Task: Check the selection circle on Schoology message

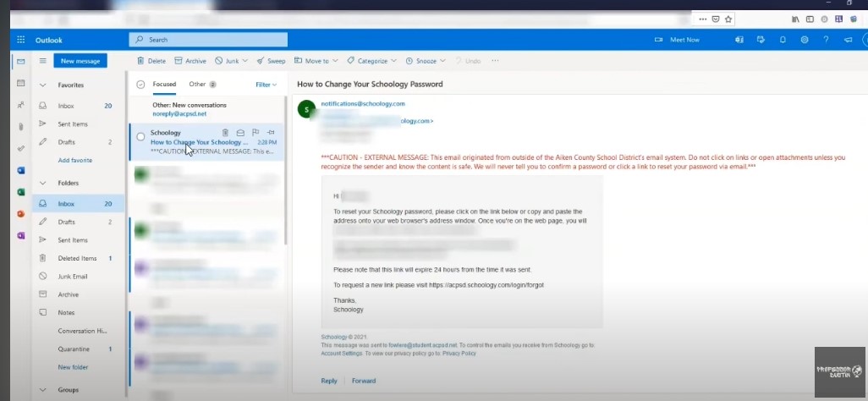Action: coord(140,137)
